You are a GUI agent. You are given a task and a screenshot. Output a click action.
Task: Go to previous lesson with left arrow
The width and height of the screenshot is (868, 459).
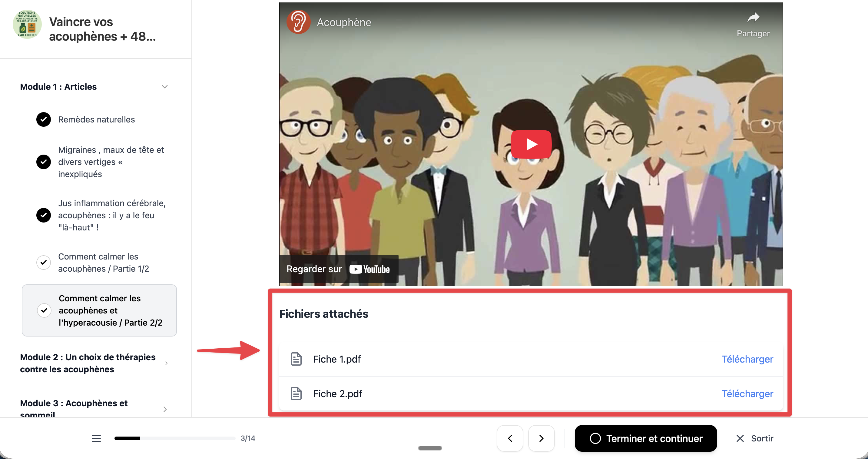[509, 438]
